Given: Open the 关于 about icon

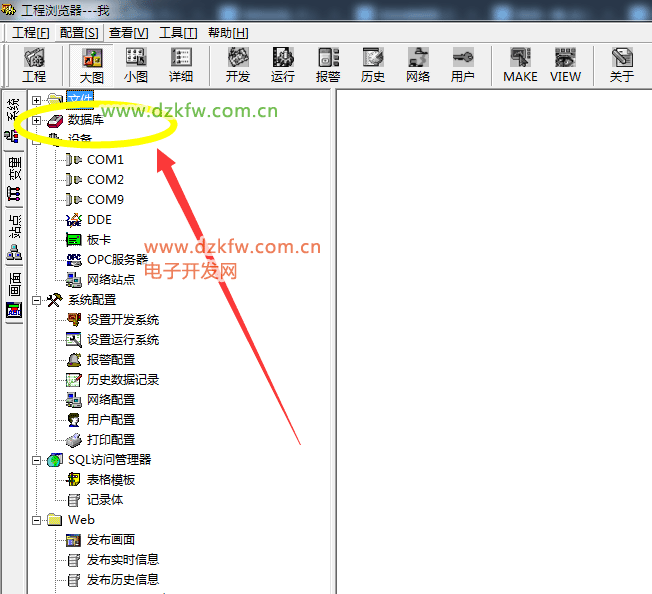Looking at the screenshot, I should [x=622, y=65].
